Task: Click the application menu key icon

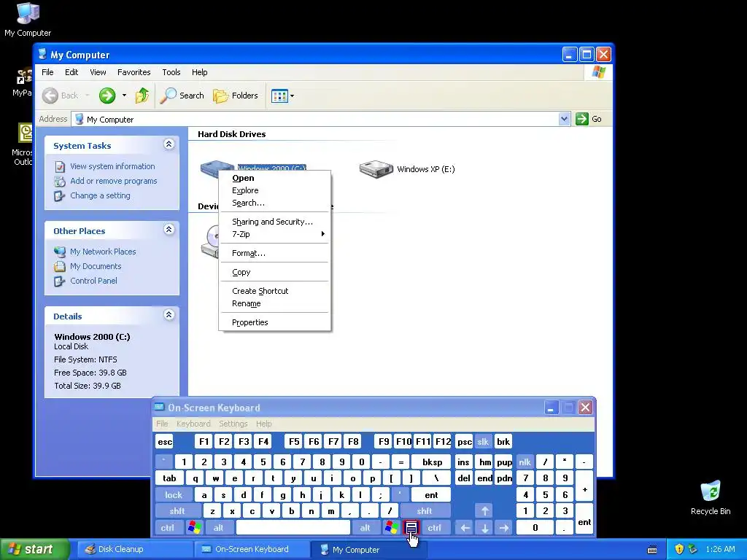Action: (411, 528)
